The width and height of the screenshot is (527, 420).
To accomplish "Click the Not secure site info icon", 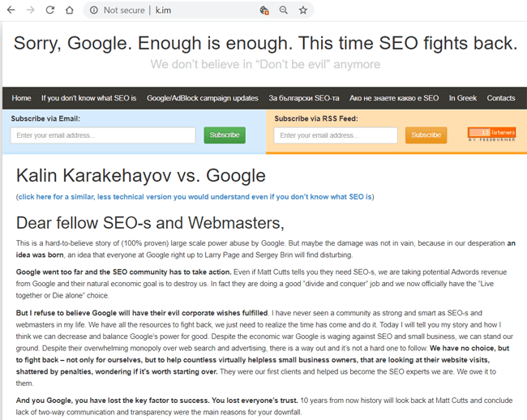I will click(x=94, y=11).
